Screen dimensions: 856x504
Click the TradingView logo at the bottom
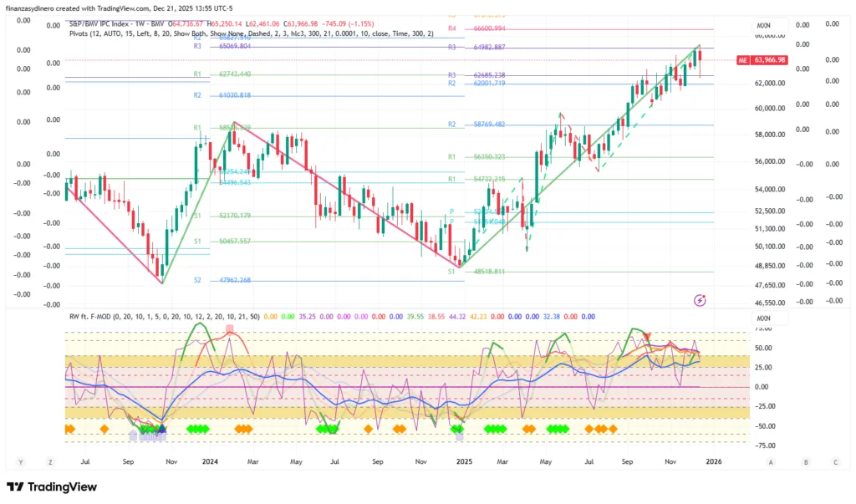coord(52,487)
